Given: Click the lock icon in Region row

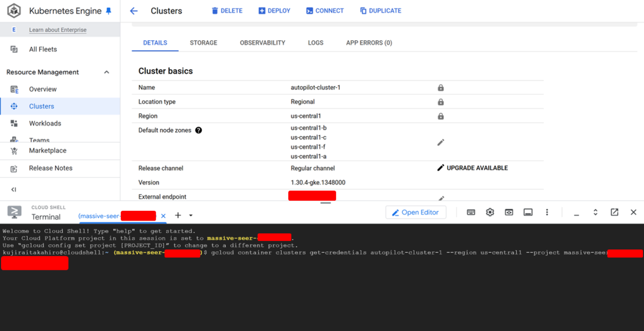Looking at the screenshot, I should click(x=441, y=116).
